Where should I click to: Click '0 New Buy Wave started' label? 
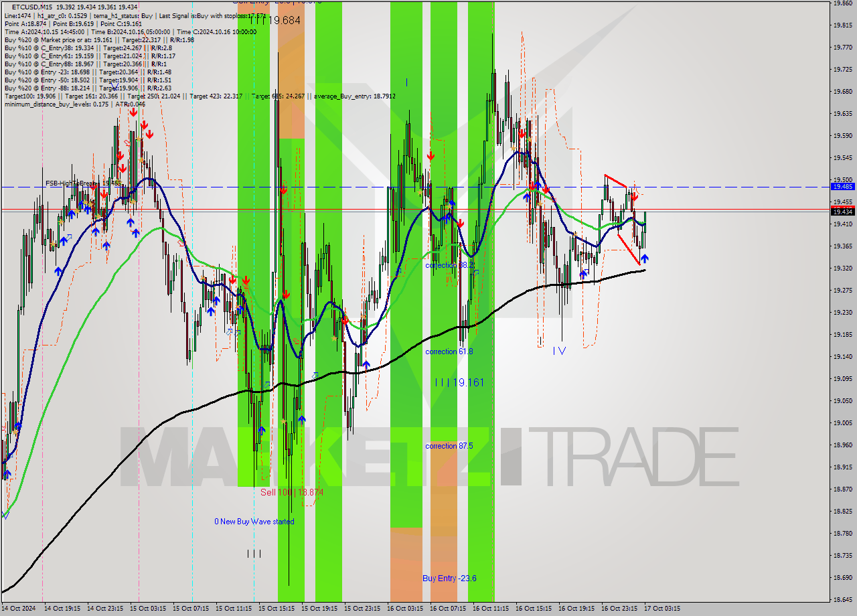254,522
